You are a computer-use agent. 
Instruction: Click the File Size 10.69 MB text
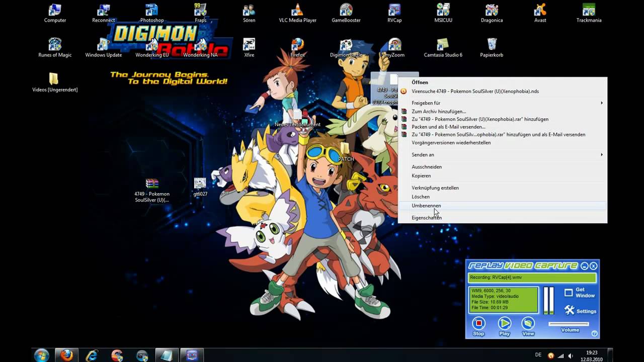point(490,302)
